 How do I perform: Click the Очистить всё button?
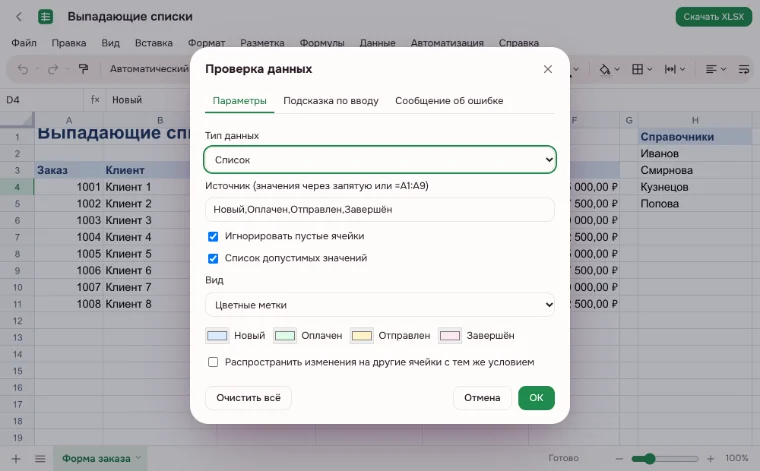(248, 398)
